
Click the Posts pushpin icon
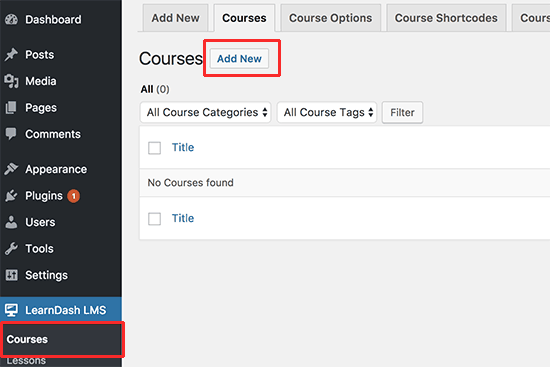[11, 54]
